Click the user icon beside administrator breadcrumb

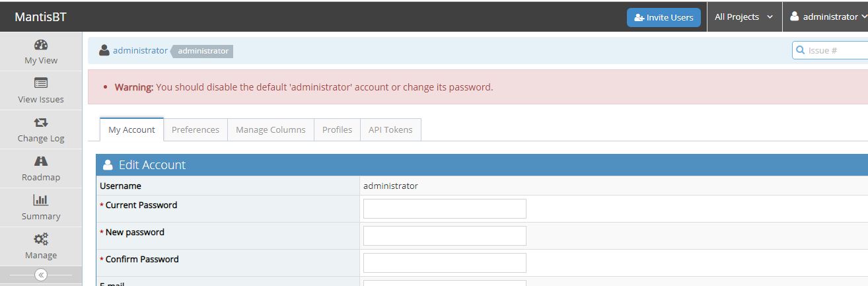104,50
